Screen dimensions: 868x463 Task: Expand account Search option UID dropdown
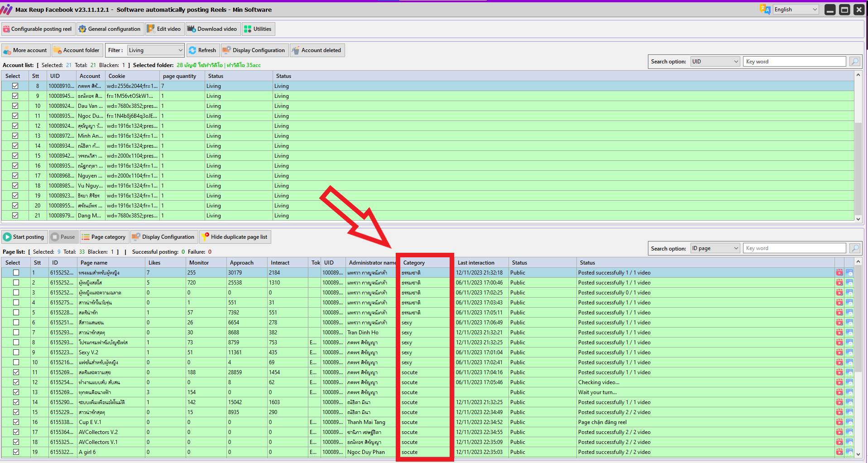(x=715, y=62)
